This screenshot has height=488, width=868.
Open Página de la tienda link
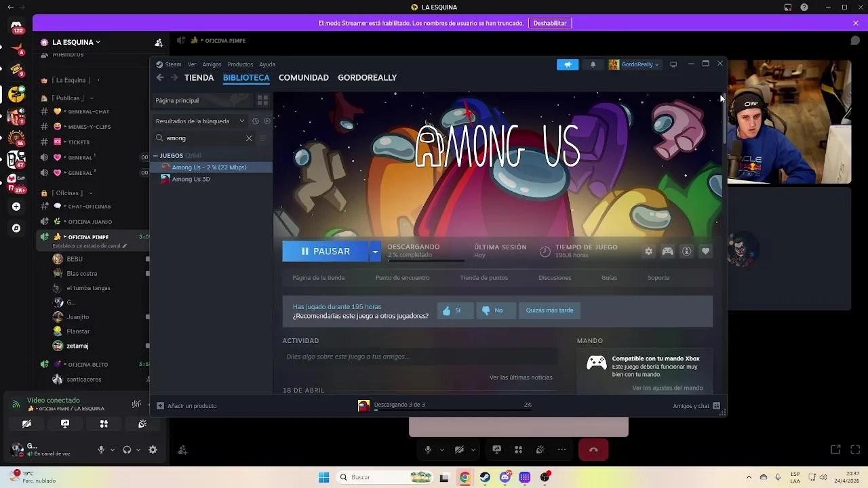coord(318,278)
